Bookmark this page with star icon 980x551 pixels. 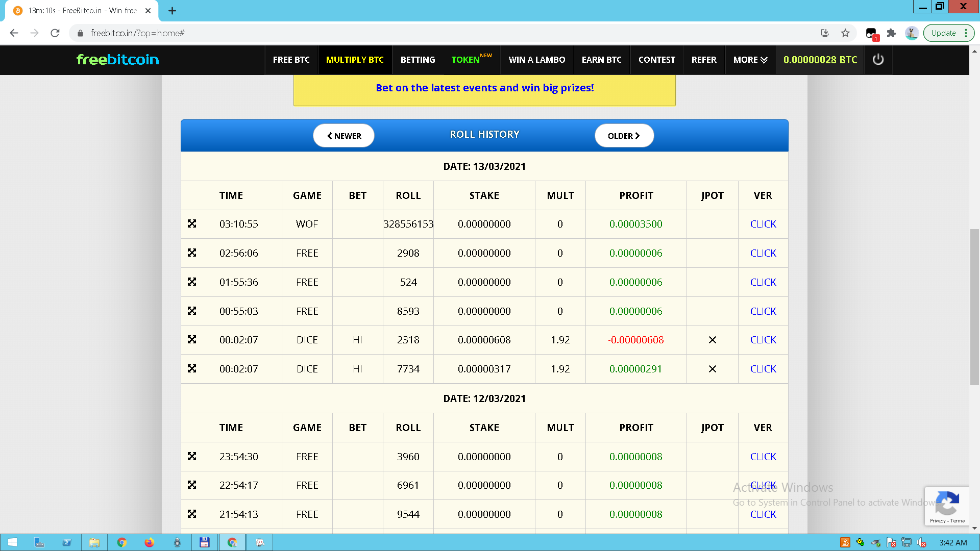pyautogui.click(x=845, y=33)
